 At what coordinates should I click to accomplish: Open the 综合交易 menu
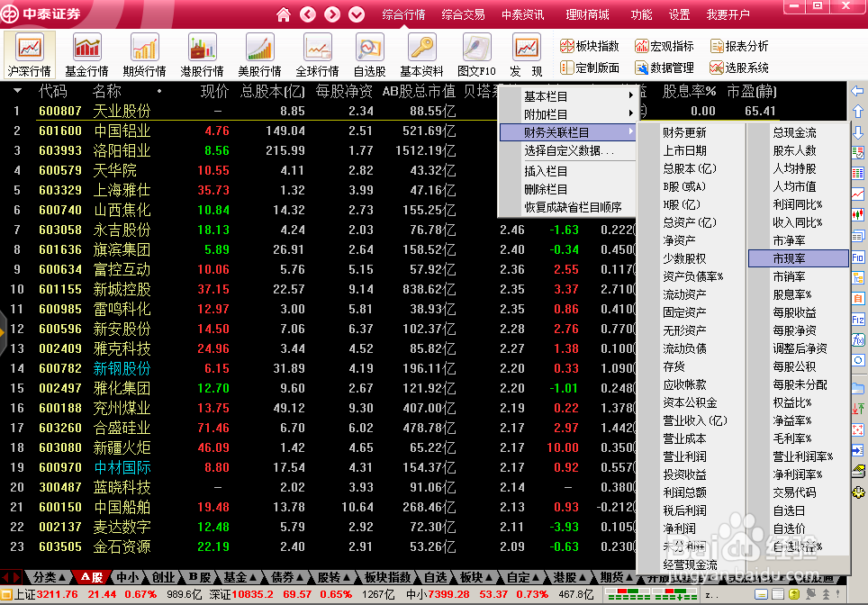click(464, 14)
